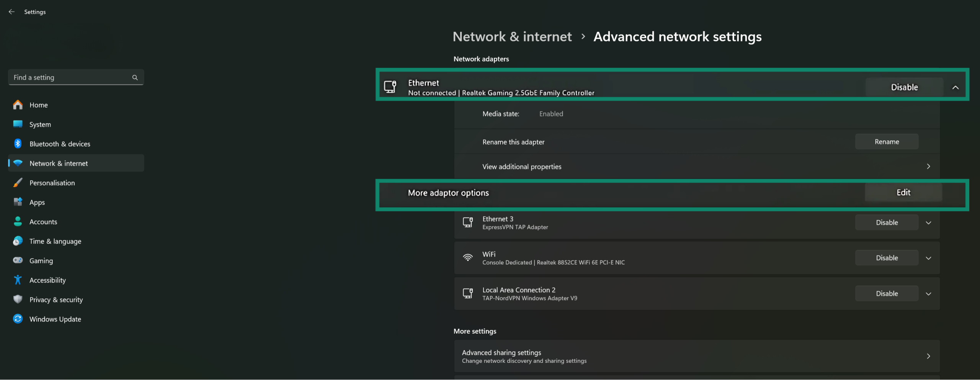Click the Home house icon
Image resolution: width=980 pixels, height=380 pixels.
18,105
